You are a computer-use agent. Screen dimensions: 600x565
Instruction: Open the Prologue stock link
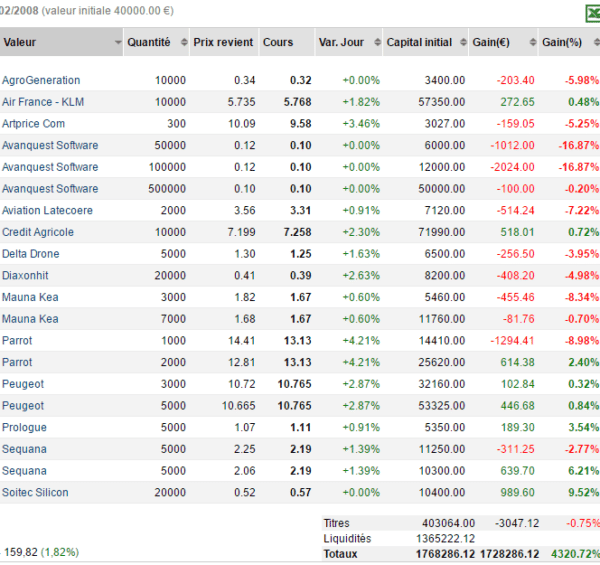[24, 427]
